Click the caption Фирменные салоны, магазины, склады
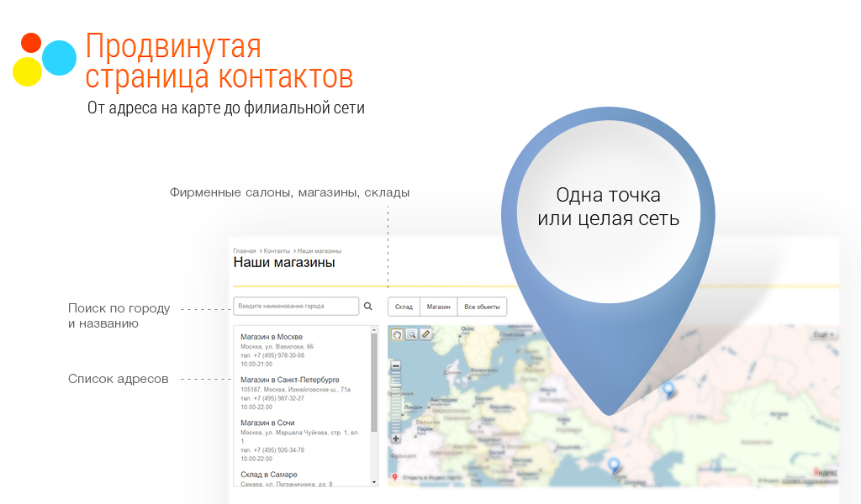The height and width of the screenshot is (504, 861). tap(289, 192)
